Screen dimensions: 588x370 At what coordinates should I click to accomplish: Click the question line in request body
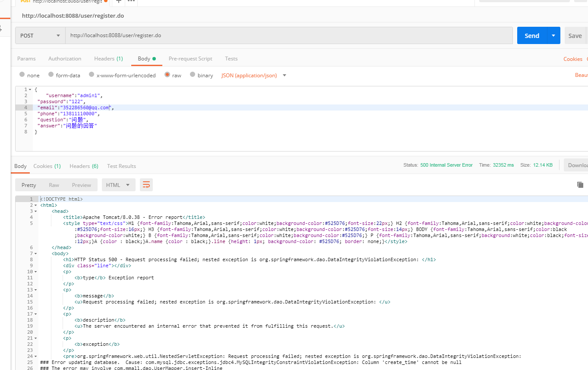[63, 120]
